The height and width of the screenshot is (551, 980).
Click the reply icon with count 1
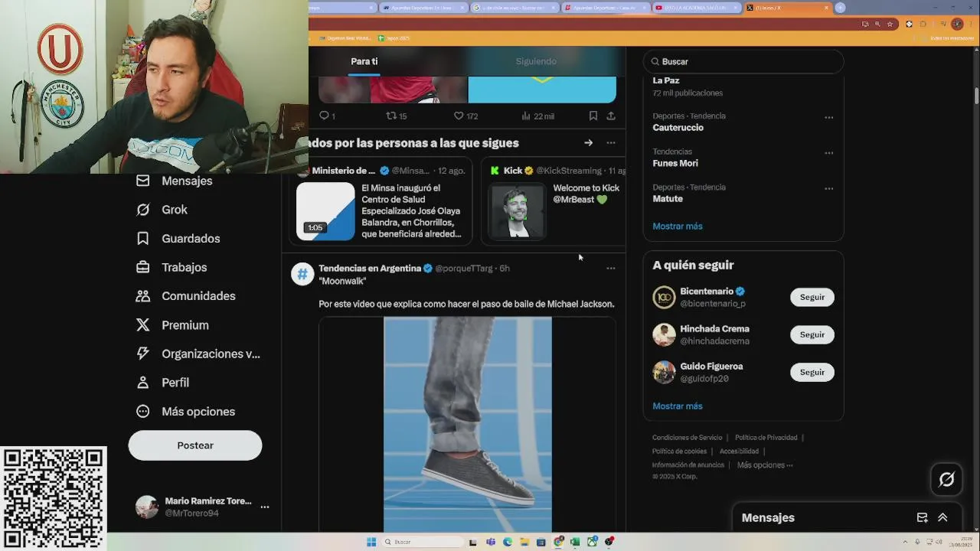[x=327, y=116]
